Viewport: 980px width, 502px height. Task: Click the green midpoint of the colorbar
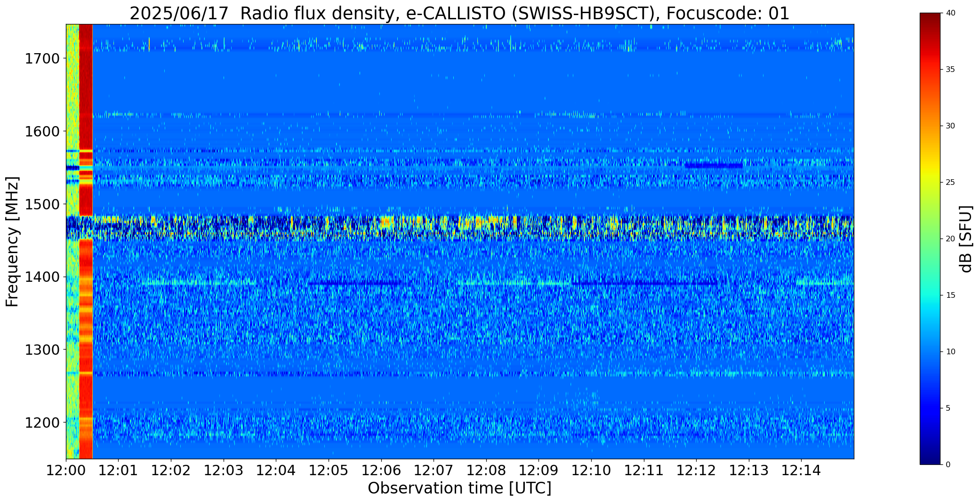(x=931, y=239)
